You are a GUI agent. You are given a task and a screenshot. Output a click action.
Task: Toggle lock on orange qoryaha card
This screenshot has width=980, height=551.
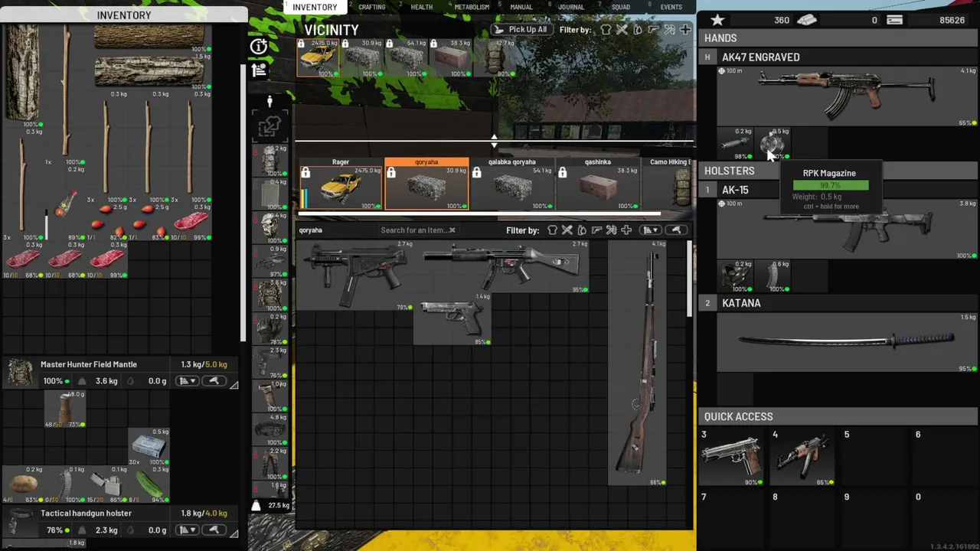391,174
